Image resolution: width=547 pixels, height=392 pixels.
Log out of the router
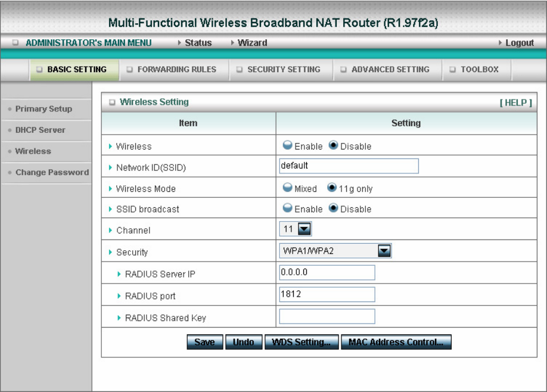(520, 43)
